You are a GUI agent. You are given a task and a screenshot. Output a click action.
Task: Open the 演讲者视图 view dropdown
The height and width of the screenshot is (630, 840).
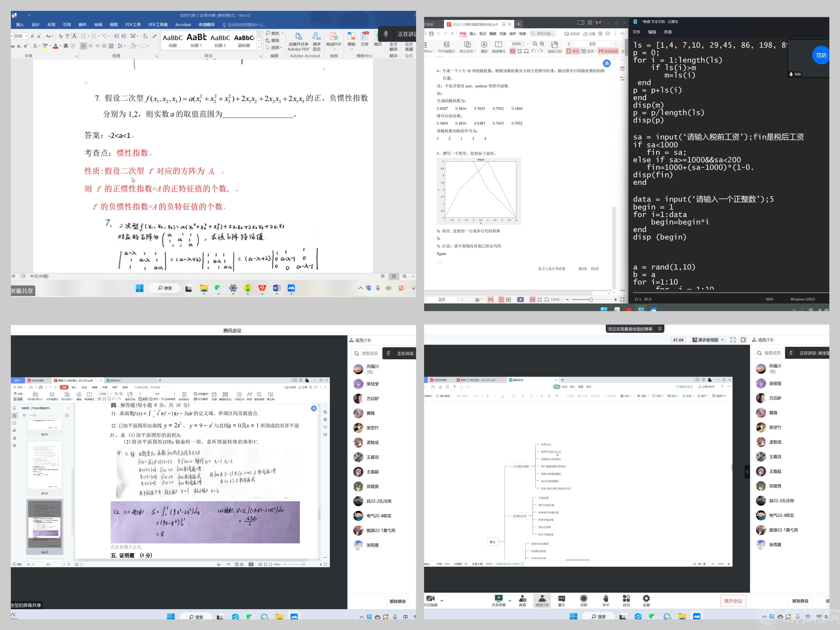click(708, 340)
